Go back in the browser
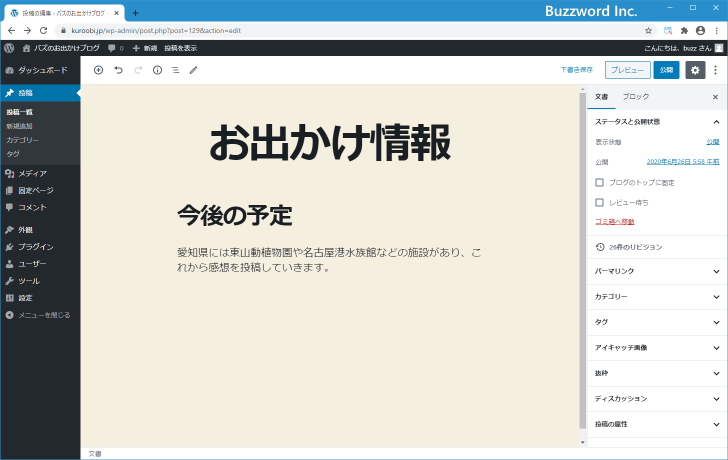728x460 pixels. [x=12, y=31]
